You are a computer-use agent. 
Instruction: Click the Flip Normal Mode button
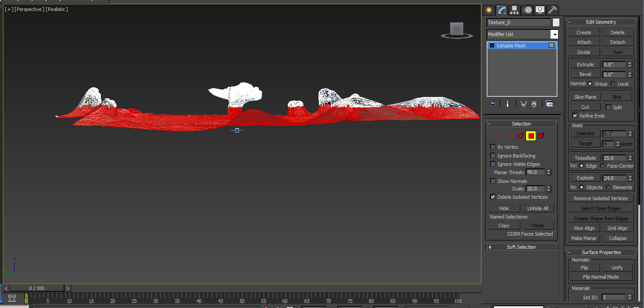point(601,277)
